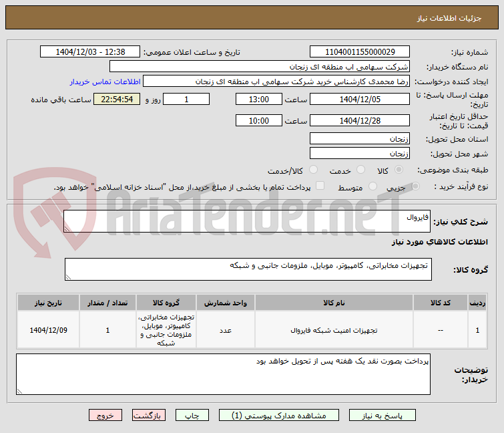Image resolution: width=504 pixels, height=433 pixels.
Task: Click the واحد شمارش column header
Action: click(226, 303)
